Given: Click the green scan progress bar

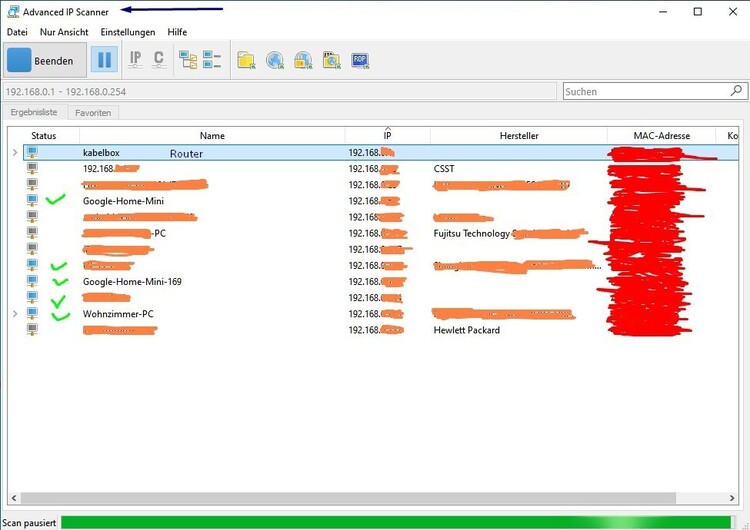Looking at the screenshot, I should pyautogui.click(x=396, y=522).
